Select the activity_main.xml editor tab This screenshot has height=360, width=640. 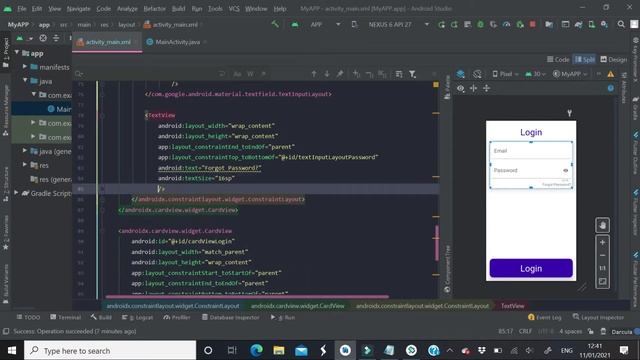107,42
